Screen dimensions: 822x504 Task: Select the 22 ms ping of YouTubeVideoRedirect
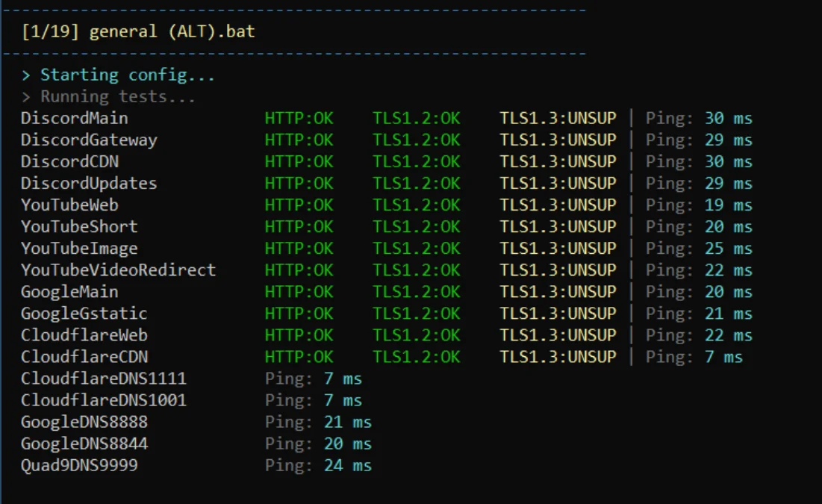(728, 270)
